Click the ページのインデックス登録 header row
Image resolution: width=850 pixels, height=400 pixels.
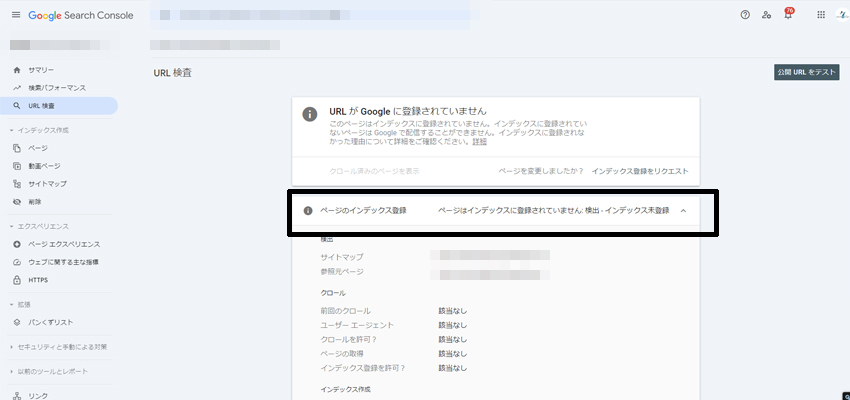[x=495, y=211]
